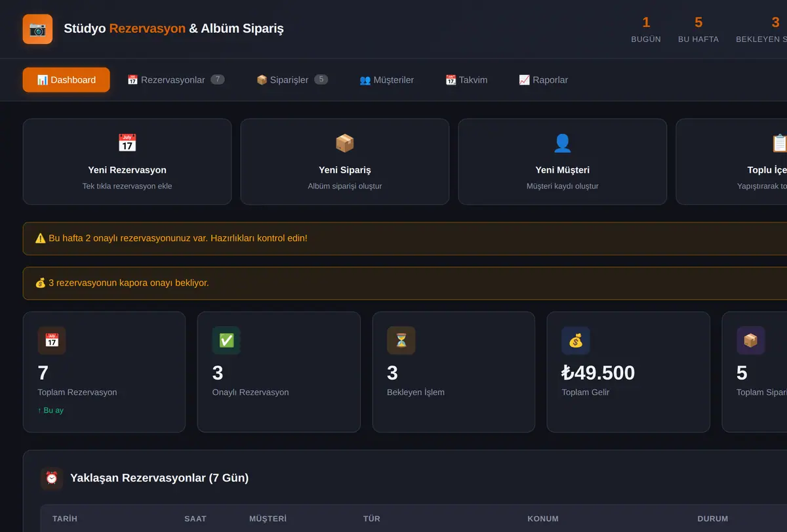This screenshot has height=532, width=787.
Task: Click the Yaklaşan Rezervasyonlar (7 Gün) heading
Action: click(x=159, y=478)
